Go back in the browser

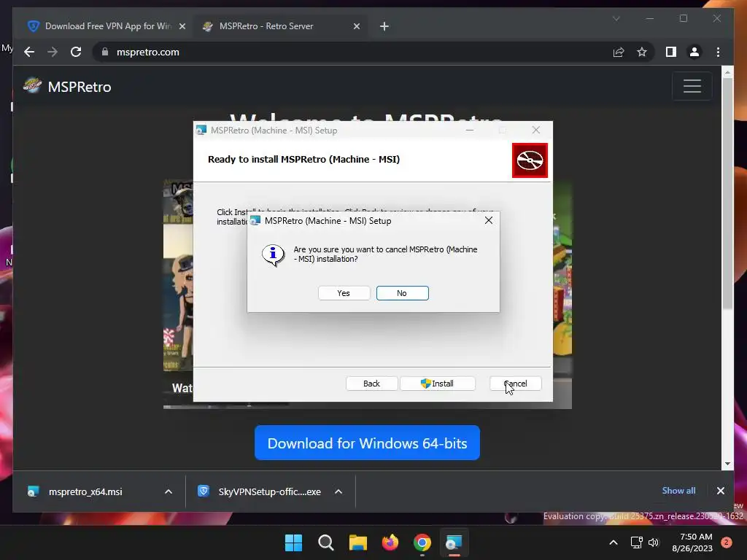pos(29,52)
